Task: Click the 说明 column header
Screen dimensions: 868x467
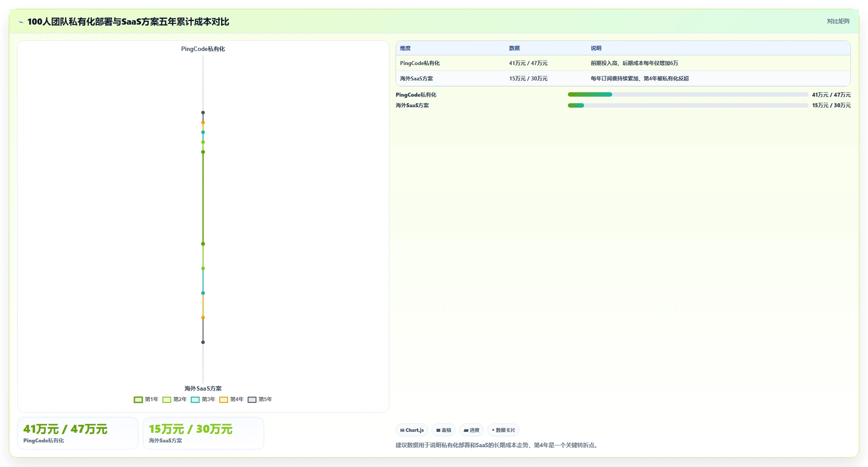Action: (596, 48)
